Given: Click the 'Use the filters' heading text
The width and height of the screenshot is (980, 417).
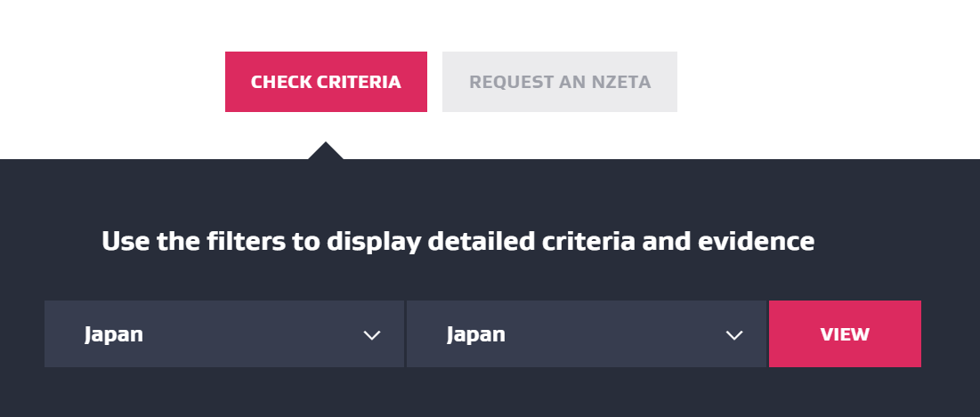Looking at the screenshot, I should pos(458,241).
